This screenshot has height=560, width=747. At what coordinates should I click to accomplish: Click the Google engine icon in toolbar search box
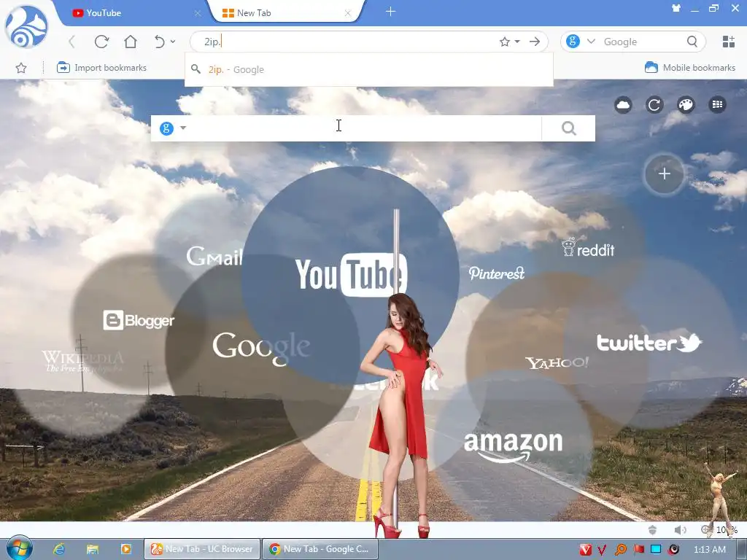coord(573,42)
